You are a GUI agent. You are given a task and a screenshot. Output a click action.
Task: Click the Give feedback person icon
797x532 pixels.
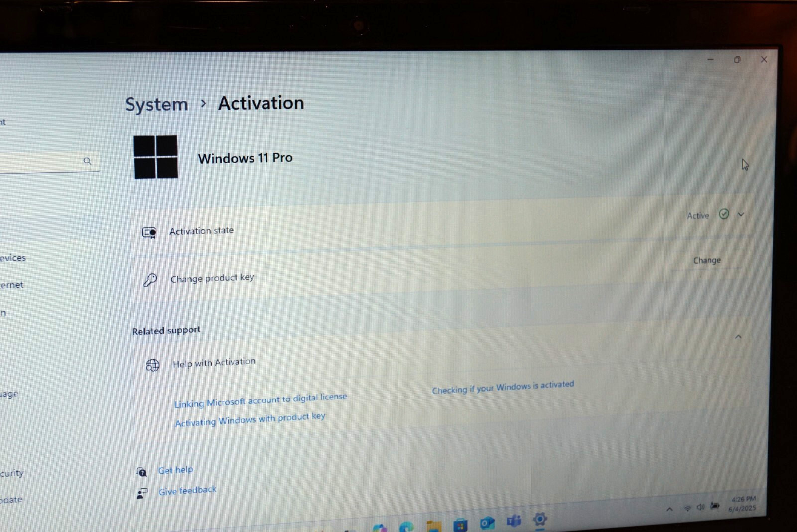pos(142,493)
